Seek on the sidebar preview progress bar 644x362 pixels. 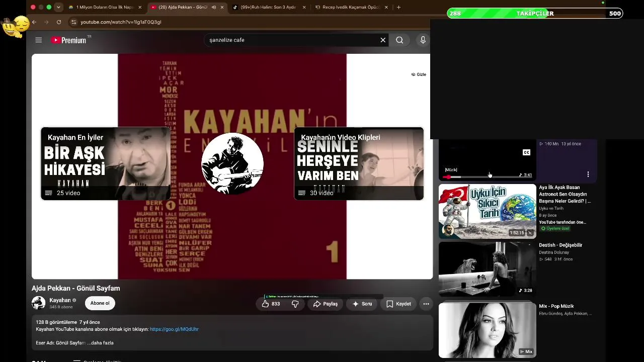point(487,177)
